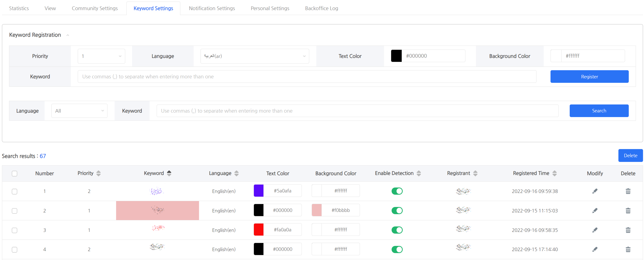Tick the checkbox for row 3
This screenshot has width=644, height=260.
click(14, 230)
